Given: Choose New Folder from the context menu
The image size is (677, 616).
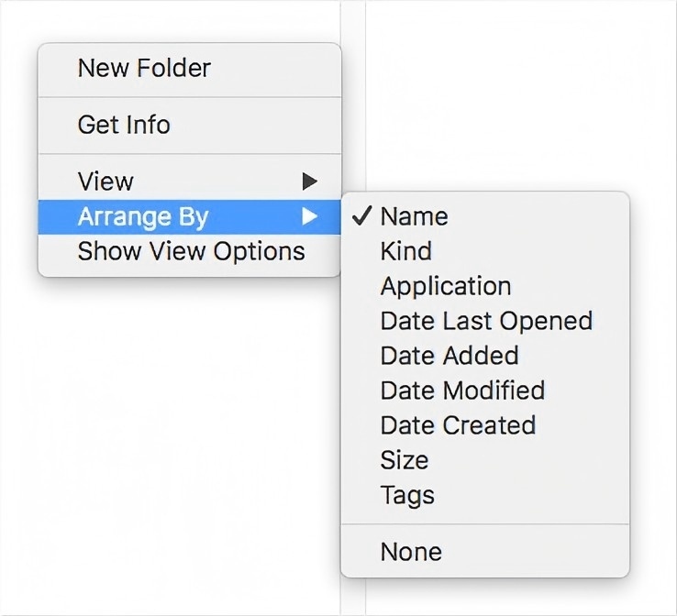Looking at the screenshot, I should pyautogui.click(x=144, y=68).
